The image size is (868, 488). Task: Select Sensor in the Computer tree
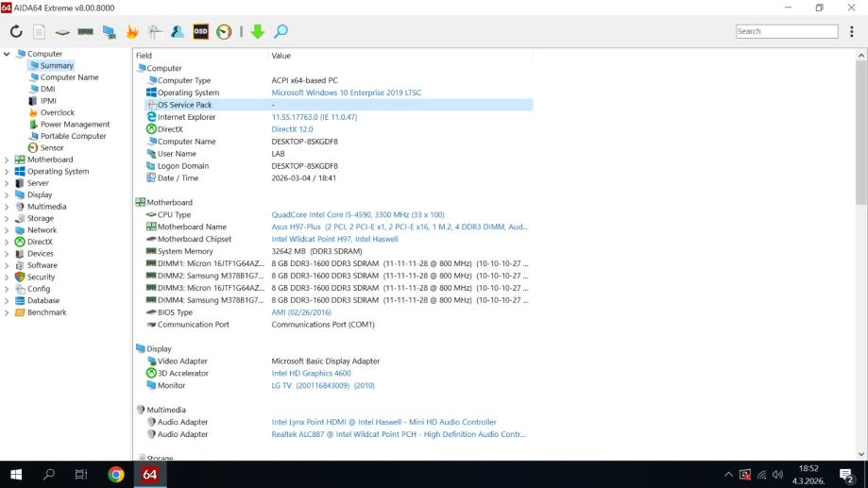click(x=52, y=147)
